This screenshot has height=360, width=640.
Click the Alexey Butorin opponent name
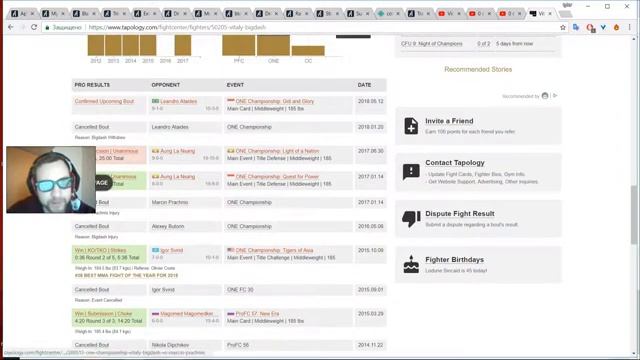168,226
